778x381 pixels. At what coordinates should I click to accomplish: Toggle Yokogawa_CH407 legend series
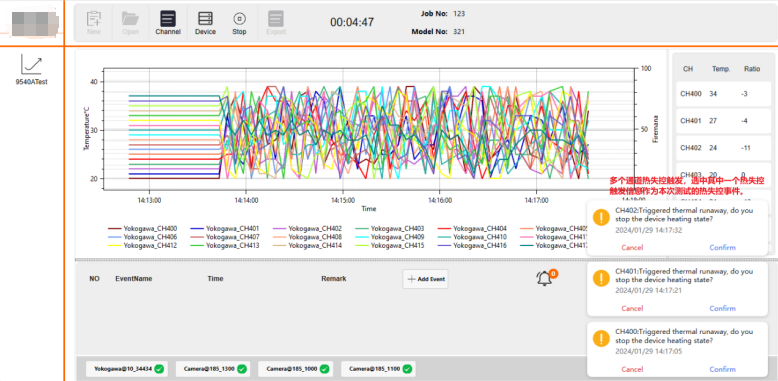(225, 237)
